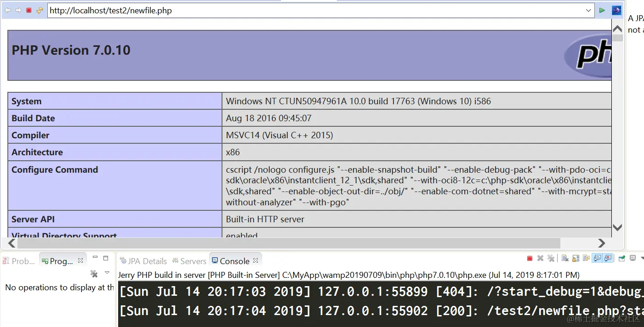
Task: Close the Progress tab
Action: [x=80, y=260]
